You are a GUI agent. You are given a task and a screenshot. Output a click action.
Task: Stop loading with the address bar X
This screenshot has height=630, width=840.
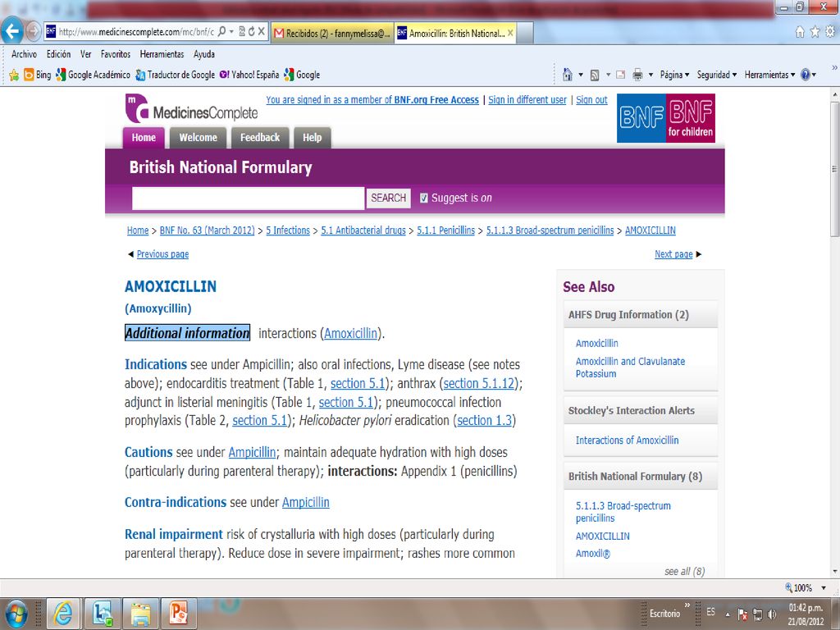[x=262, y=32]
